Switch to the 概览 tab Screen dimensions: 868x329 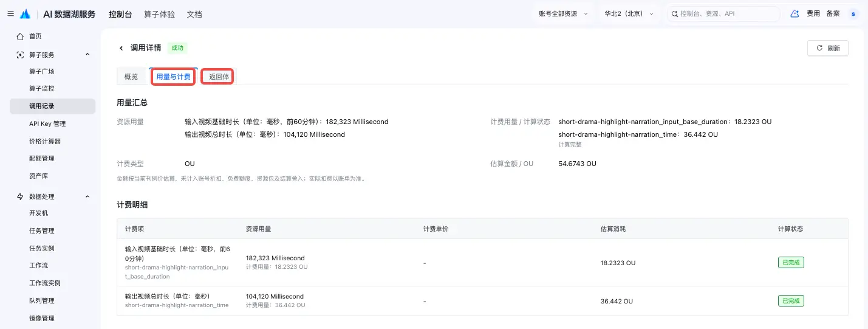[131, 77]
